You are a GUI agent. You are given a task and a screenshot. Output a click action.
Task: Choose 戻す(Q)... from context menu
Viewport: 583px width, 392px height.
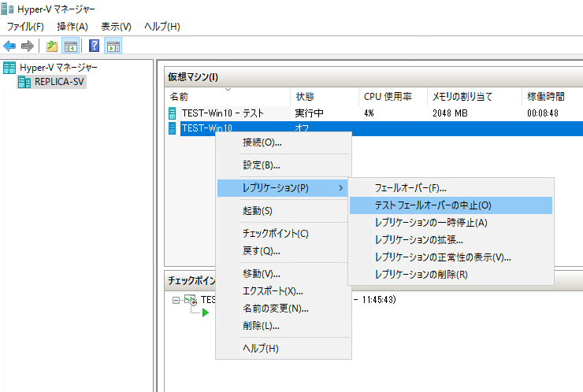coord(284,251)
